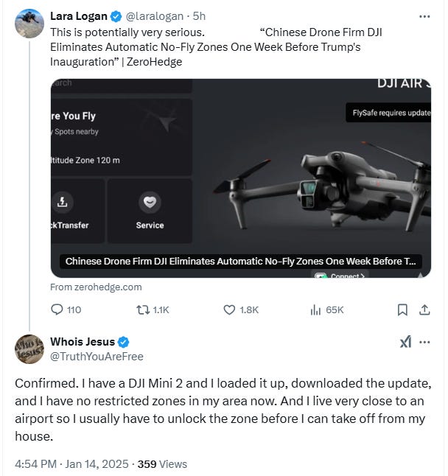Click Whois Jesus verified badge
The height and width of the screenshot is (476, 448).
point(124,342)
